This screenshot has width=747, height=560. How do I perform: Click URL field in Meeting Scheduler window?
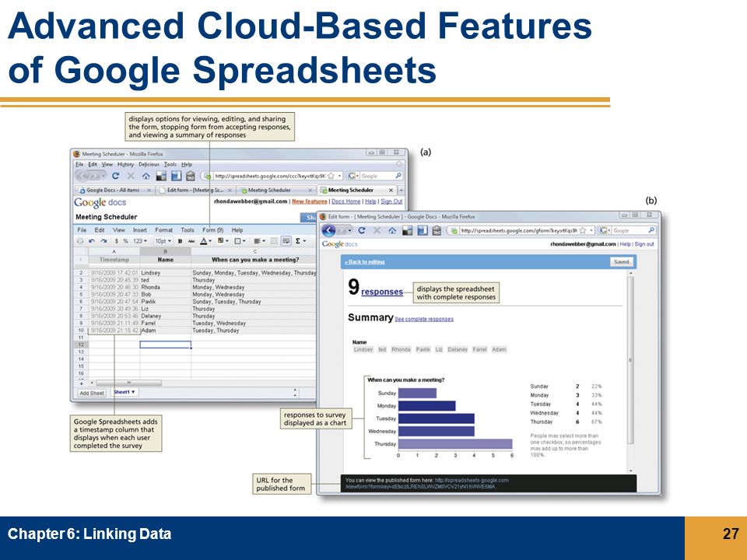[270, 176]
